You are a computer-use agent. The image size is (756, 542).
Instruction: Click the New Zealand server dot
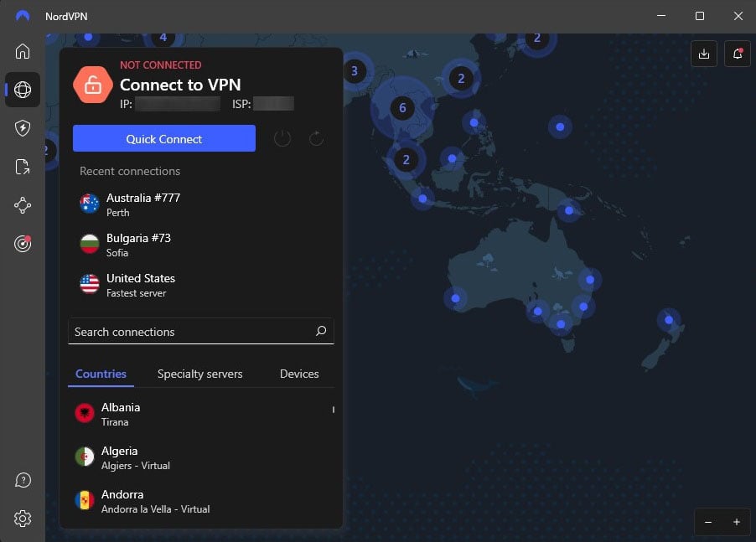coord(669,320)
